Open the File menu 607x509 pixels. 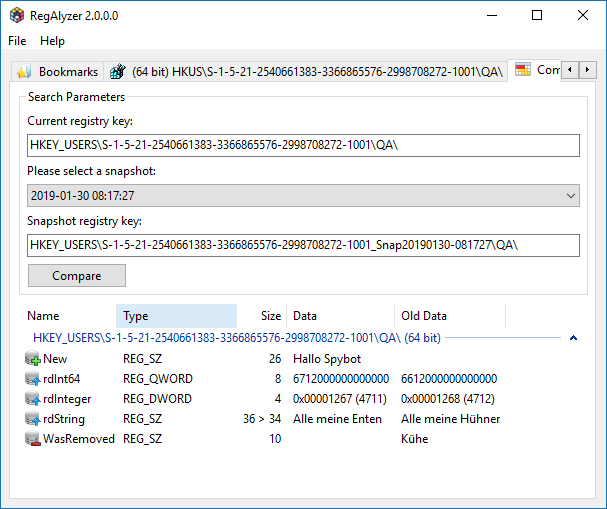(17, 41)
